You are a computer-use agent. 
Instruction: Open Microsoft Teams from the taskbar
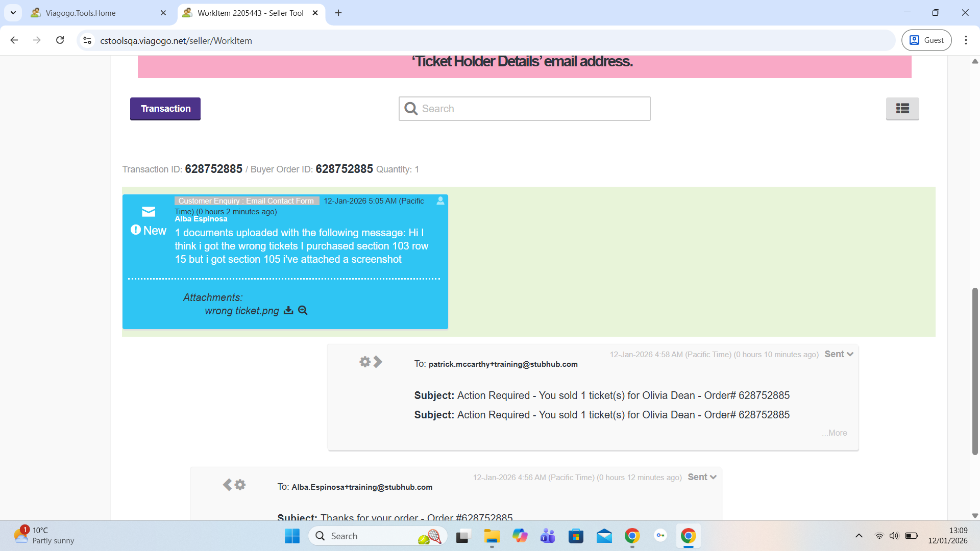point(548,536)
